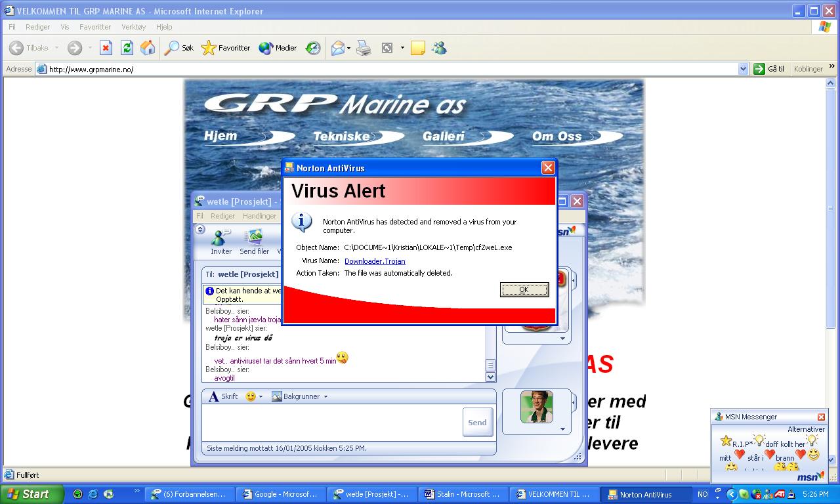Viewport: 840px width, 504px height.
Task: Open the Medier media panel
Action: [278, 48]
